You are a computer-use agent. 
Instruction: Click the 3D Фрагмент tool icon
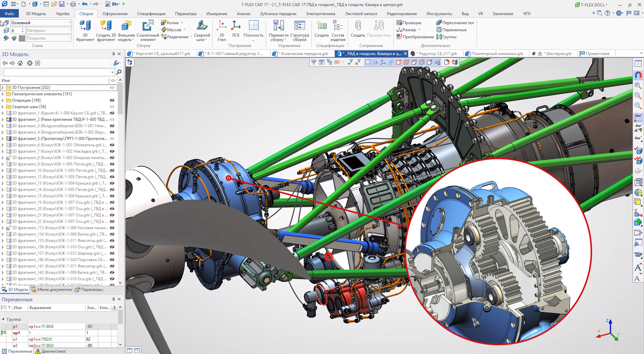click(85, 26)
